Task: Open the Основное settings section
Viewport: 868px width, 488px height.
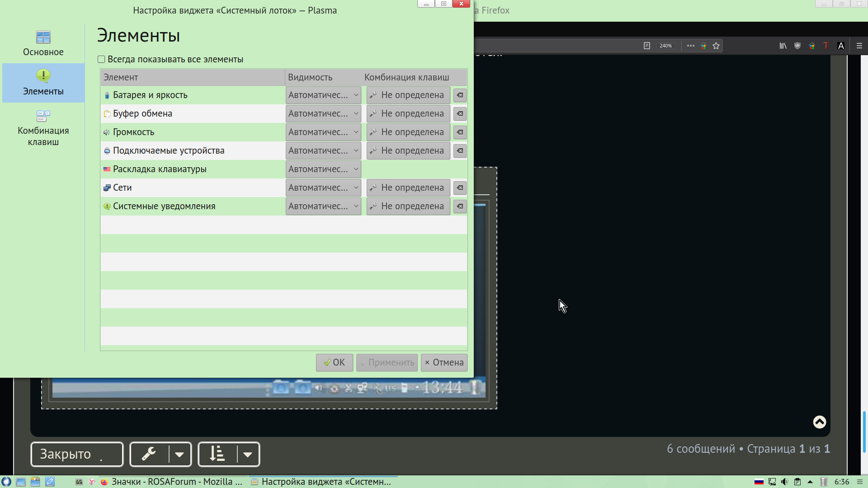Action: pos(43,43)
